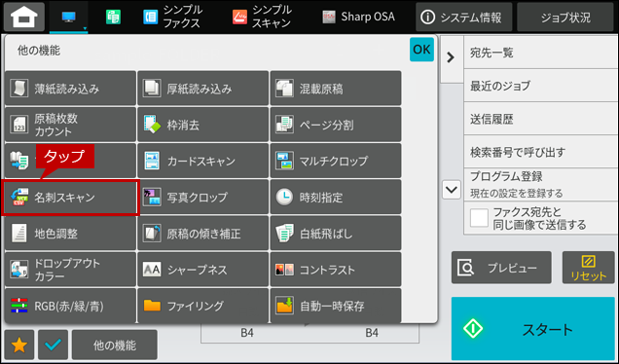Adjust シャープネス setting
Viewport: 619px width, 364px height.
tap(202, 270)
